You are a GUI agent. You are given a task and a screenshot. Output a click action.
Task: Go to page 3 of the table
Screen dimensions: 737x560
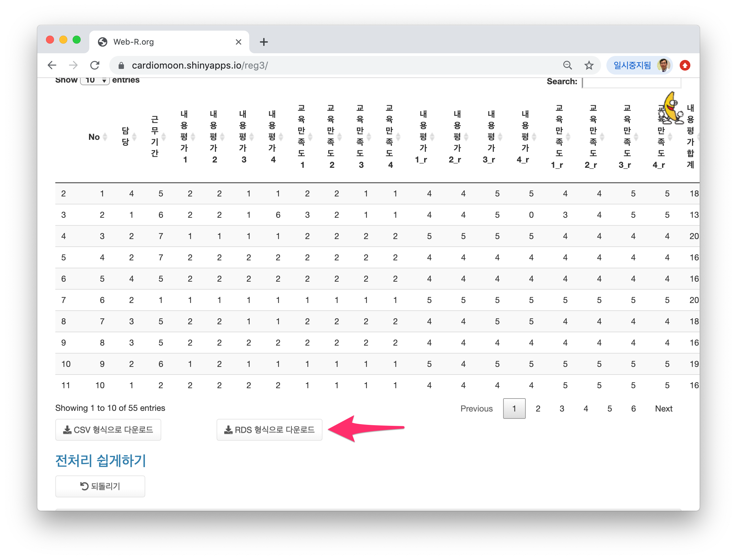pyautogui.click(x=562, y=408)
